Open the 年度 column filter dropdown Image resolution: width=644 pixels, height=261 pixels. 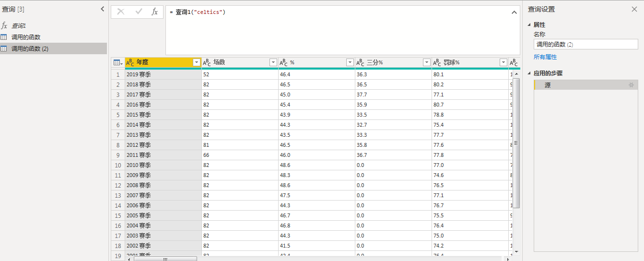pos(196,62)
